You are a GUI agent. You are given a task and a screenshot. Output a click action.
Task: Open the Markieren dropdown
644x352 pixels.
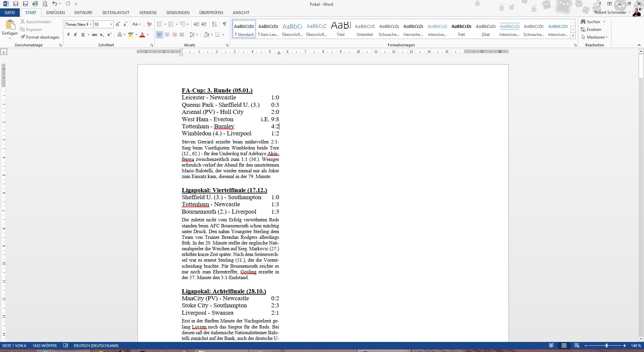coord(594,37)
